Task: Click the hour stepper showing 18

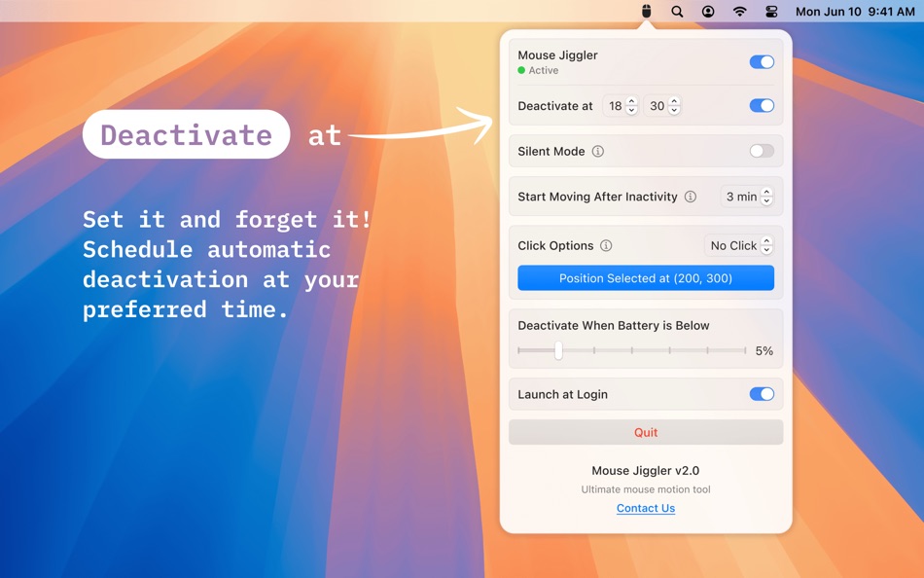Action: pos(631,105)
